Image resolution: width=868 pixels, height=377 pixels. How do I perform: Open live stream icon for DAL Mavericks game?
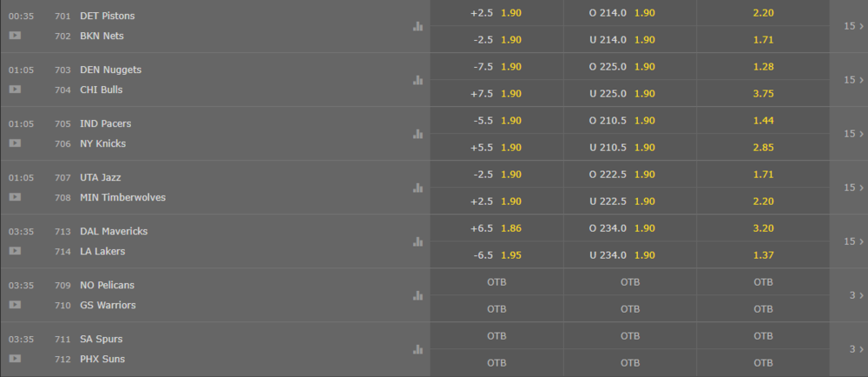[15, 251]
